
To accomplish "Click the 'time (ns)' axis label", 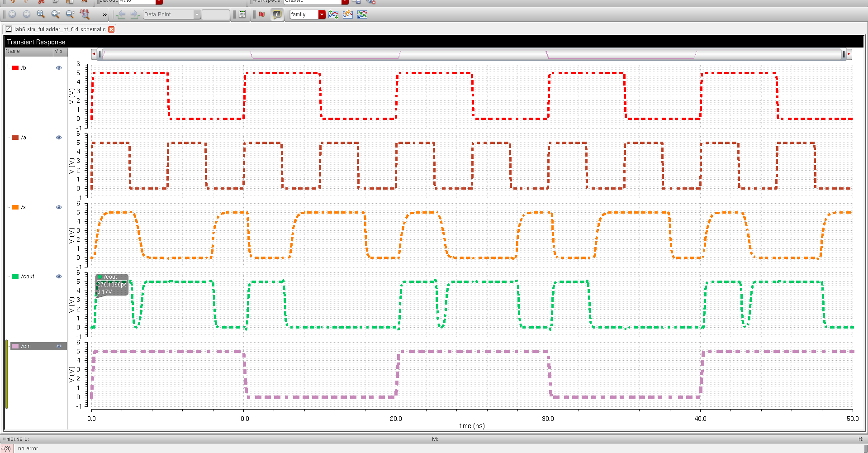I will 472,426.
